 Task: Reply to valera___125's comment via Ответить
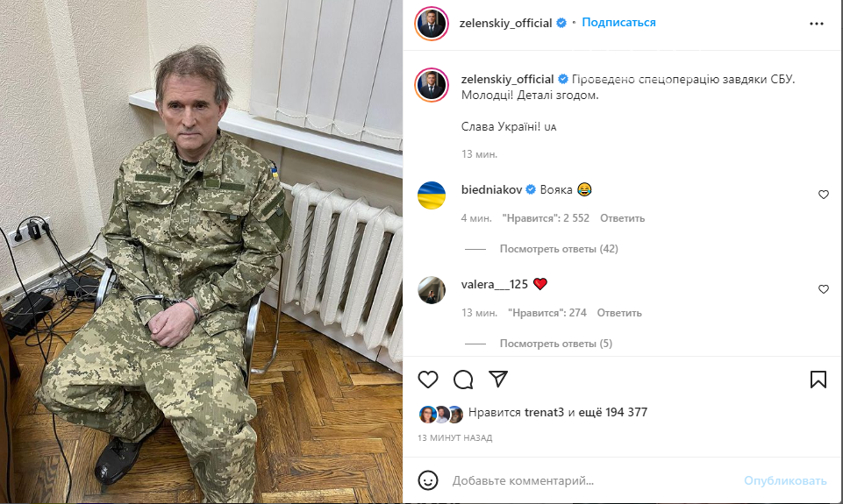(x=619, y=313)
